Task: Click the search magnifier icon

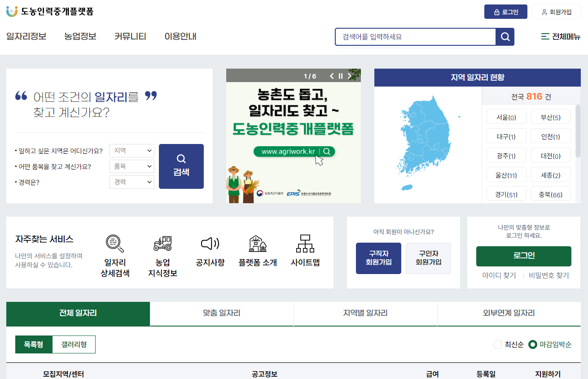Action: (505, 37)
